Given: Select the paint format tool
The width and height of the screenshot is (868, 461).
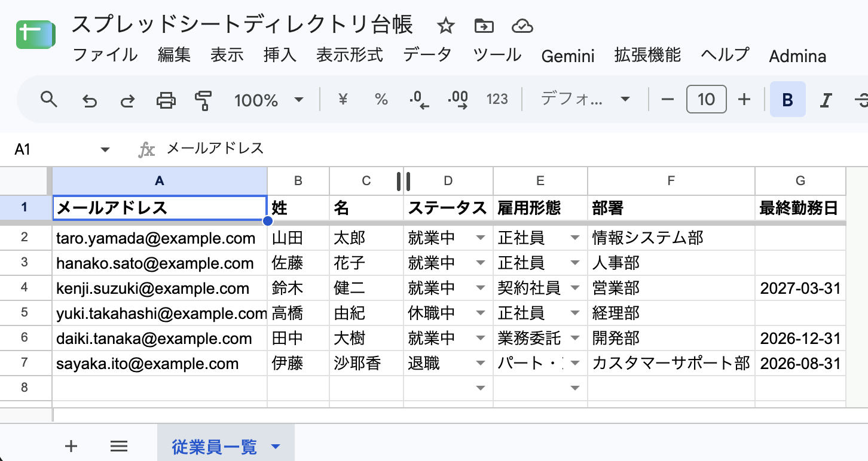Looking at the screenshot, I should (x=204, y=100).
